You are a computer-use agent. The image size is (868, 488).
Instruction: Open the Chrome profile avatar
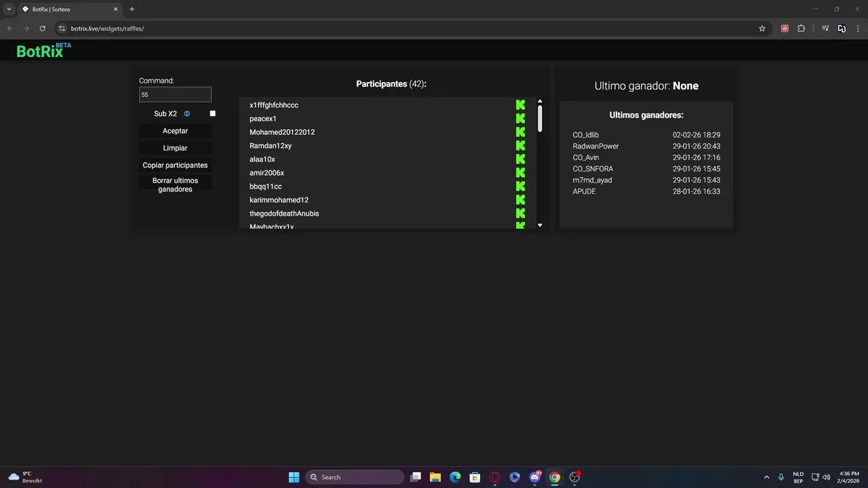[x=842, y=28]
